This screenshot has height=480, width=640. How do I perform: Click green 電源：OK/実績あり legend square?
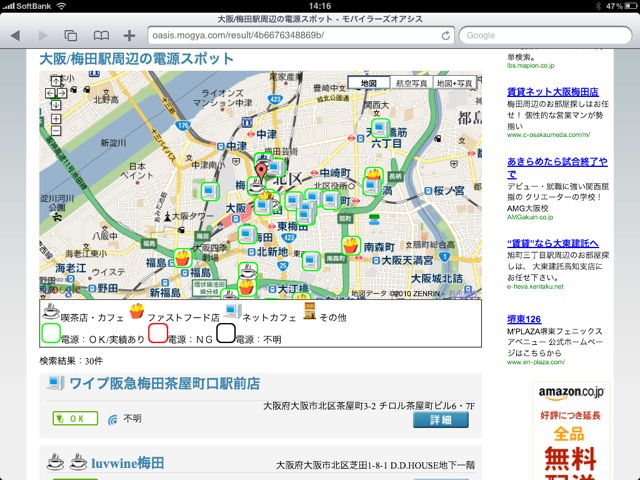pyautogui.click(x=51, y=333)
